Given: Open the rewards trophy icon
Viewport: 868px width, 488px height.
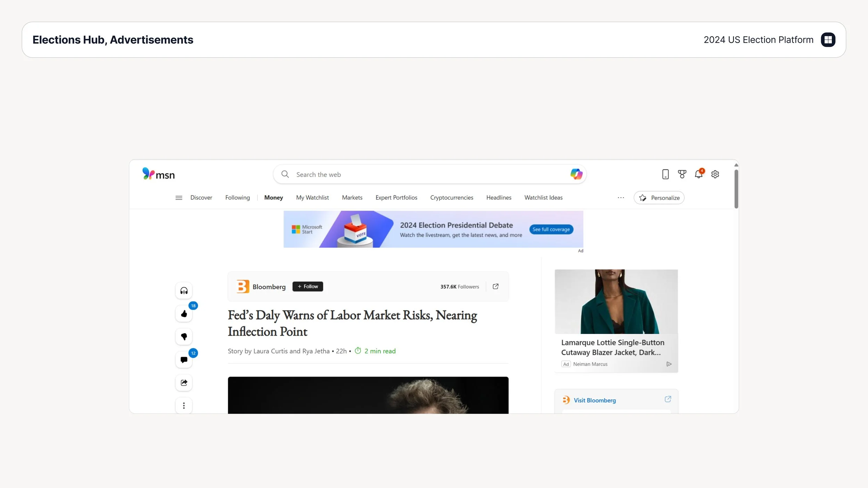Looking at the screenshot, I should click(682, 174).
